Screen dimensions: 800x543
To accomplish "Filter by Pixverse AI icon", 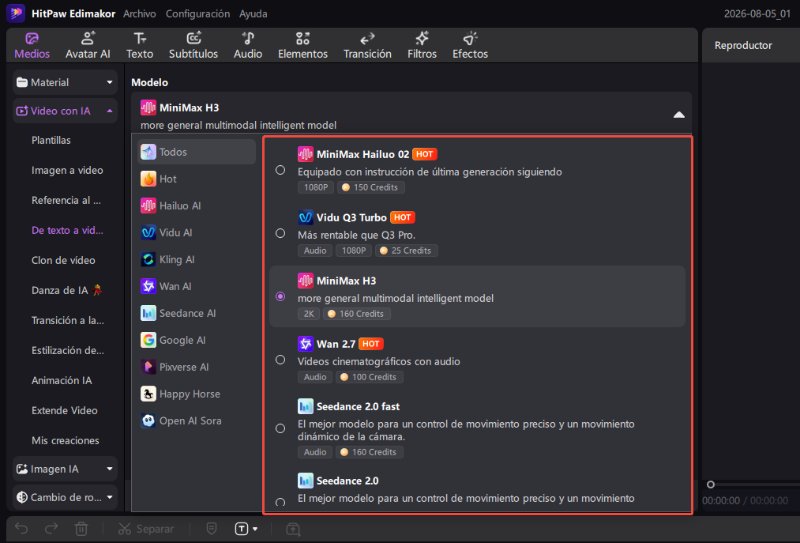I will click(x=148, y=367).
